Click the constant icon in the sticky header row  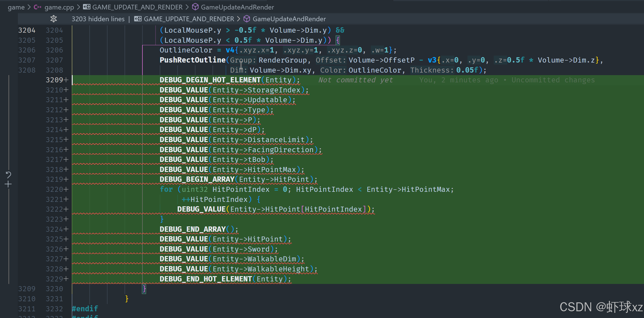pyautogui.click(x=138, y=19)
